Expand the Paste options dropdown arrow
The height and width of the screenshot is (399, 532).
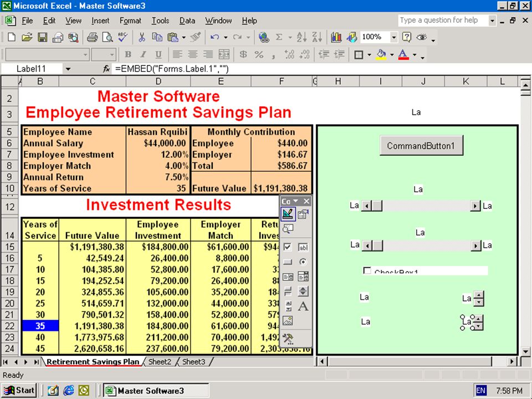[183, 37]
